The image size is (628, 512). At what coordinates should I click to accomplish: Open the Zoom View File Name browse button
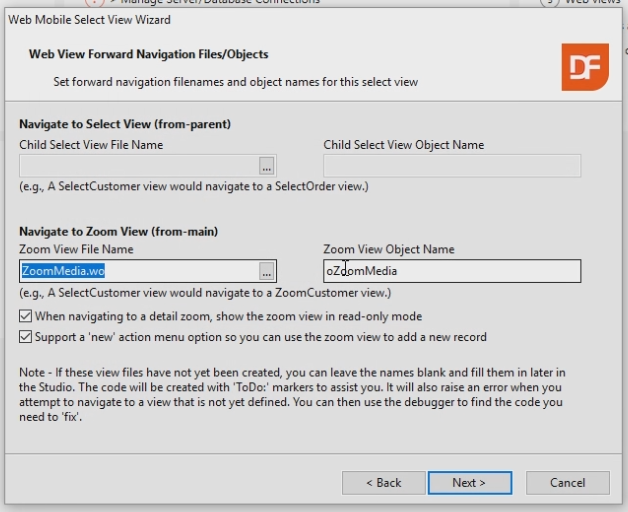coord(266,271)
